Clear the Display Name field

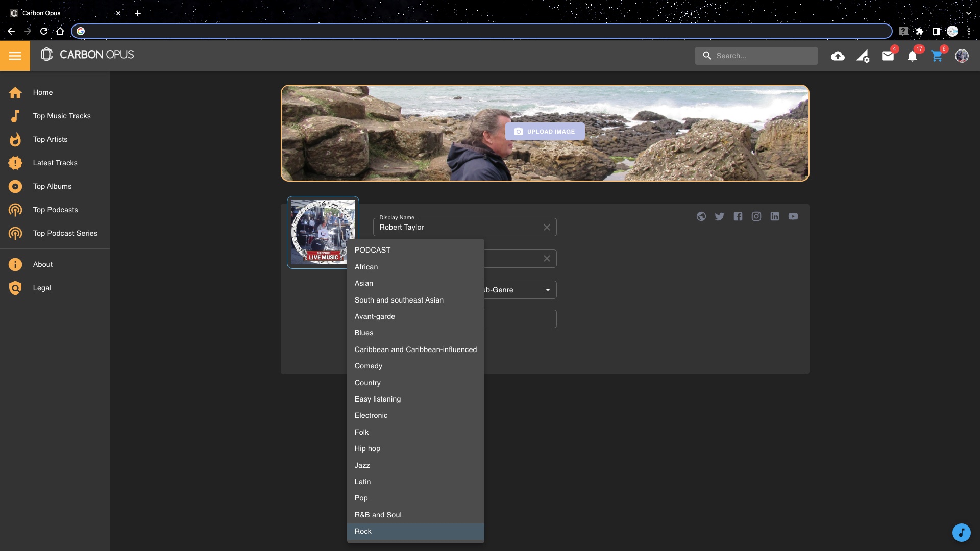click(x=547, y=227)
